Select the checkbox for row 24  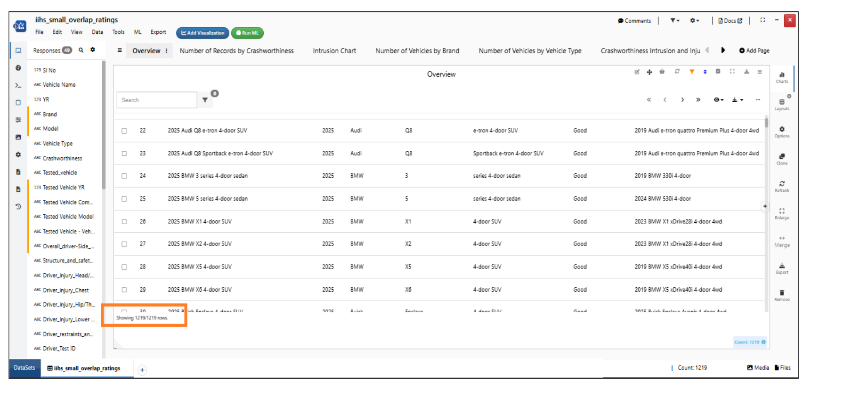tap(124, 176)
